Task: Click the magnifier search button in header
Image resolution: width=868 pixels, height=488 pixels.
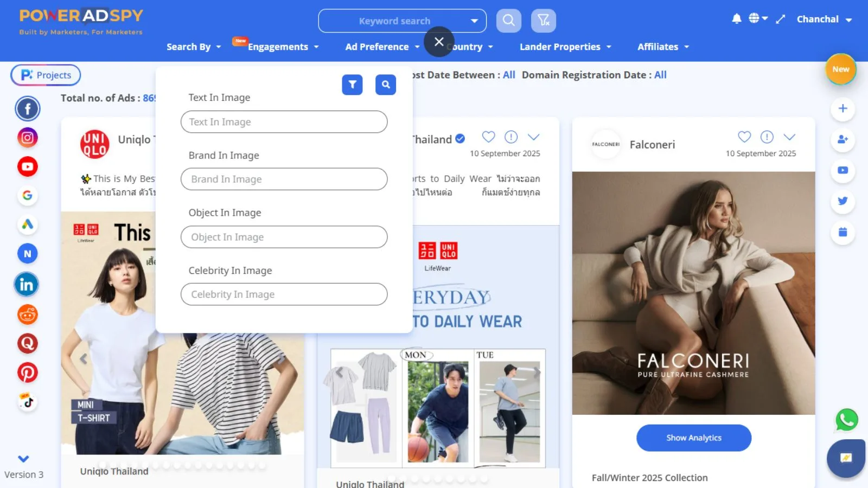Action: point(508,21)
